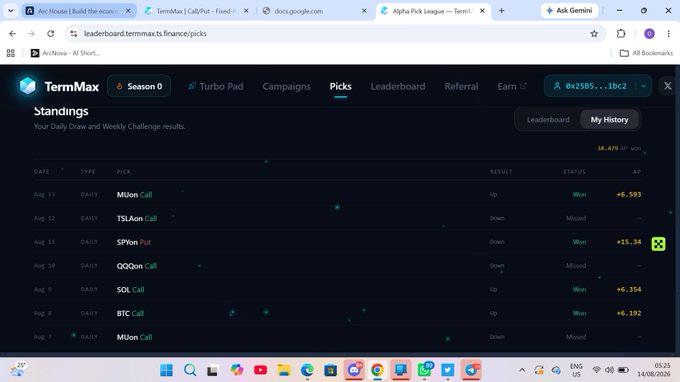Click the +6.192 AP value
The width and height of the screenshot is (680, 382).
(628, 313)
